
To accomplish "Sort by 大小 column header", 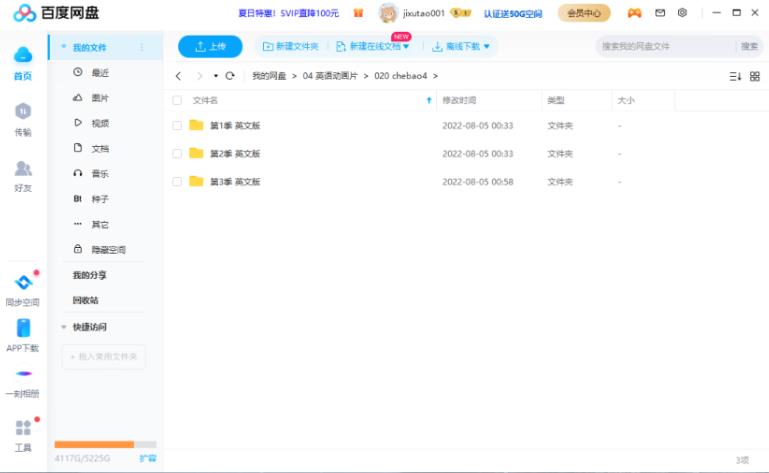I will pyautogui.click(x=626, y=100).
